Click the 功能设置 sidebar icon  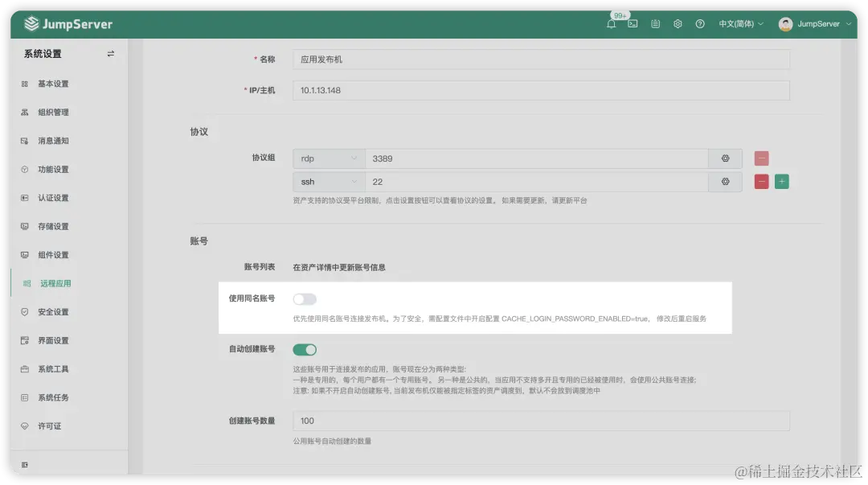click(24, 169)
